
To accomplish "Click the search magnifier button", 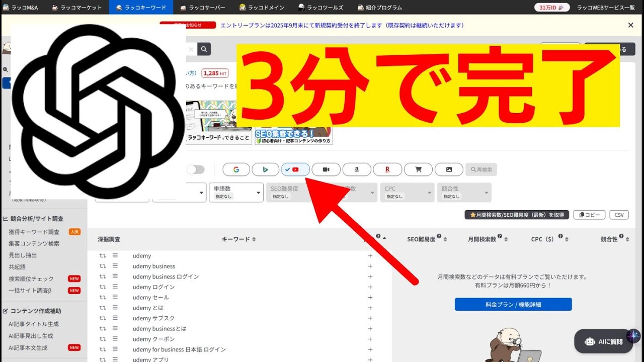I will (x=204, y=49).
